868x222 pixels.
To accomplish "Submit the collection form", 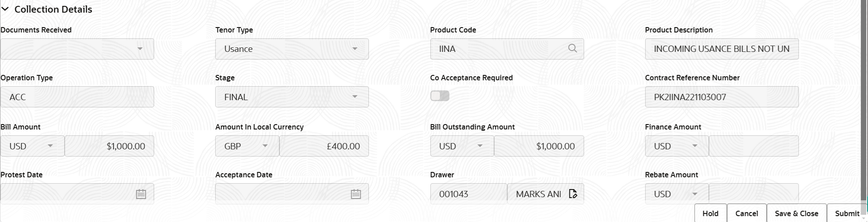I will click(847, 213).
